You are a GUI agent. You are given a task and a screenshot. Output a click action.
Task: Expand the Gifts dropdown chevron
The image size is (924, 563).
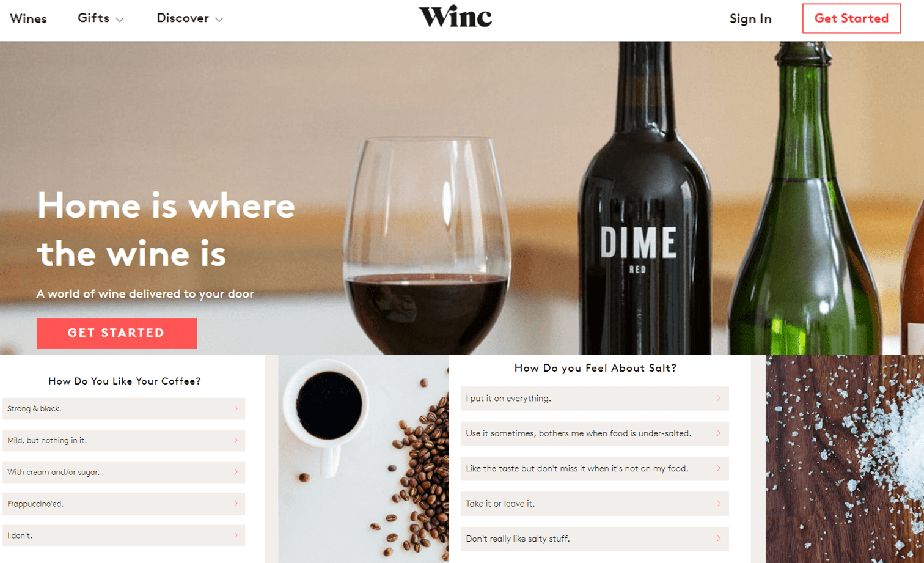coord(120,20)
